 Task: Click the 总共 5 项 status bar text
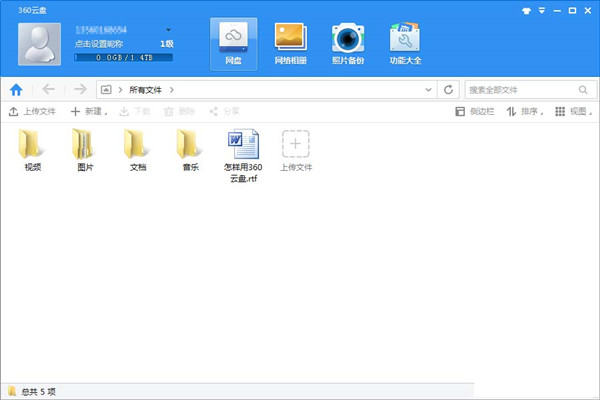point(38,392)
